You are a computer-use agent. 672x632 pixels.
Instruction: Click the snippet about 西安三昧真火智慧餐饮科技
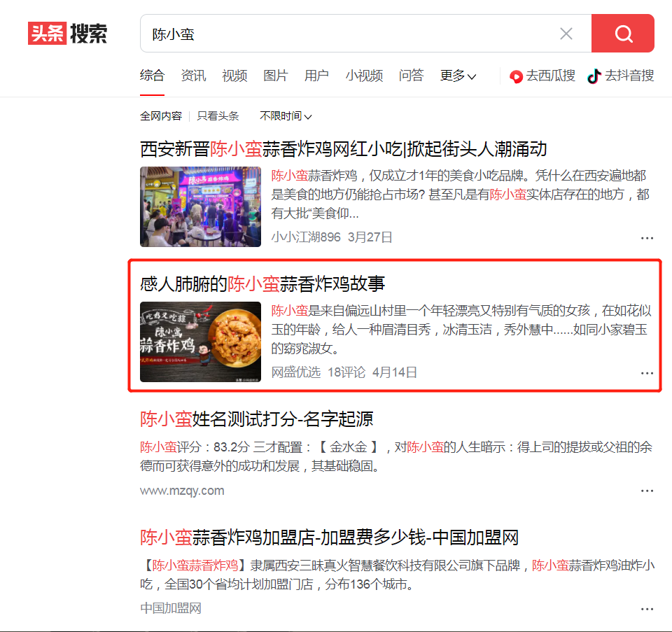398,575
